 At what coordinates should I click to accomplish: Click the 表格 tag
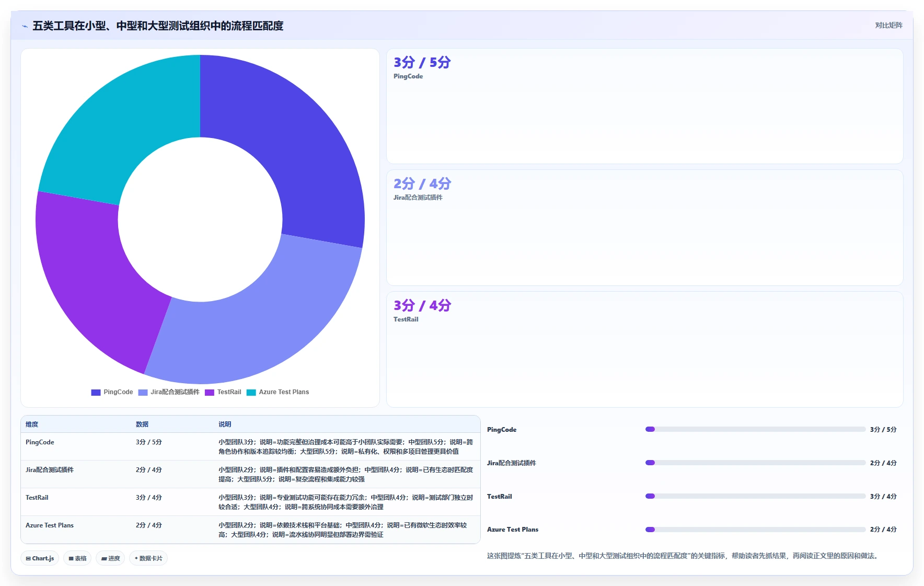pos(77,558)
